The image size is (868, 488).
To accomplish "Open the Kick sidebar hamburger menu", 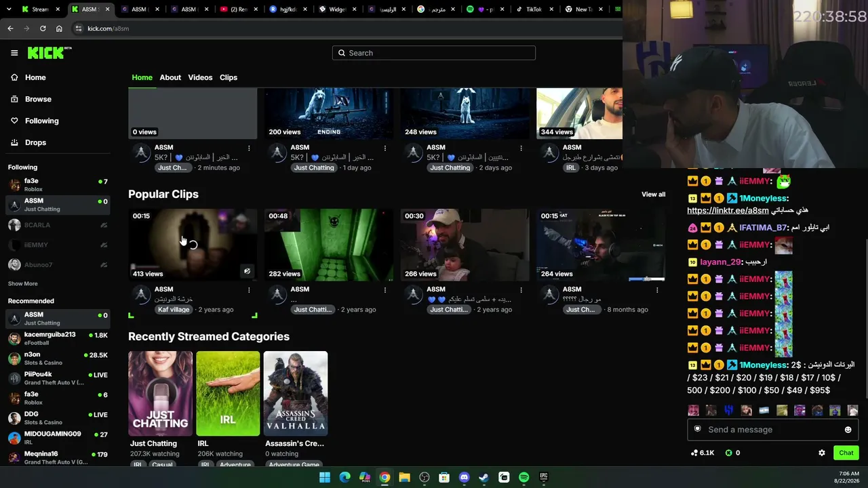I will (14, 53).
